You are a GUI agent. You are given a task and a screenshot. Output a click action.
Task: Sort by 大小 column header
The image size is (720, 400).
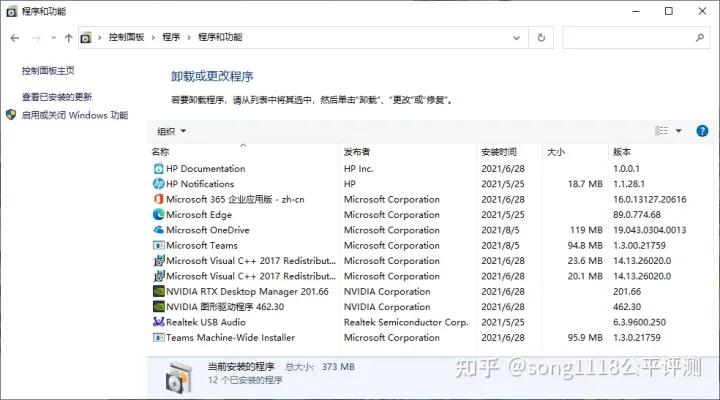point(556,152)
